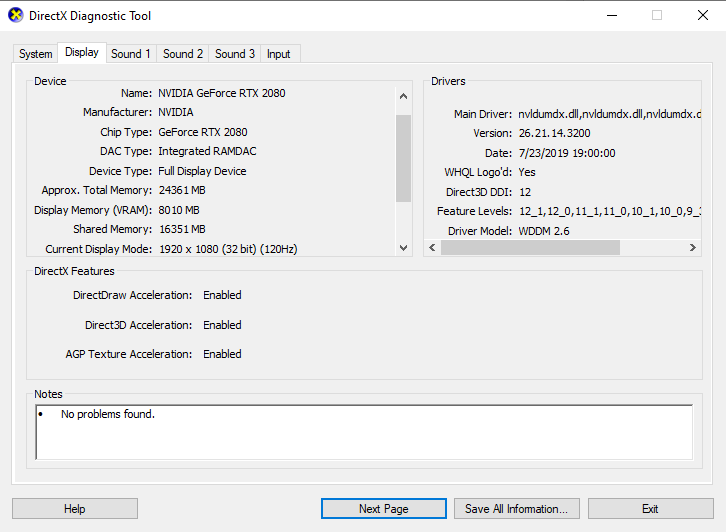Image resolution: width=726 pixels, height=532 pixels.
Task: Click the Notes text box
Action: click(x=364, y=432)
